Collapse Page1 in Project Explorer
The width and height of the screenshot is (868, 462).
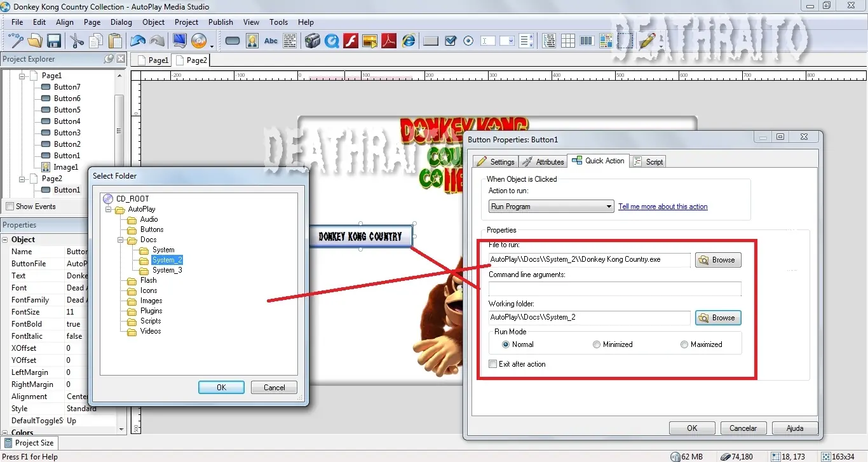pos(22,76)
